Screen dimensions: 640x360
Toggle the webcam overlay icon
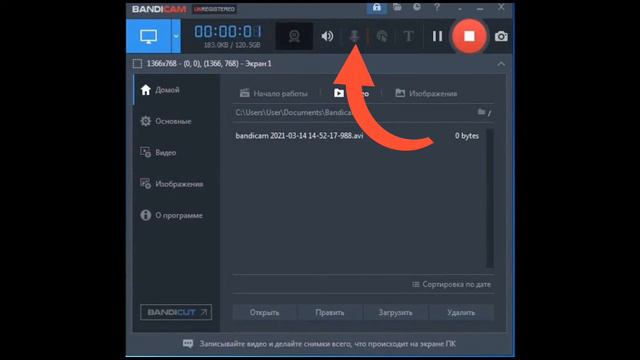tap(294, 36)
